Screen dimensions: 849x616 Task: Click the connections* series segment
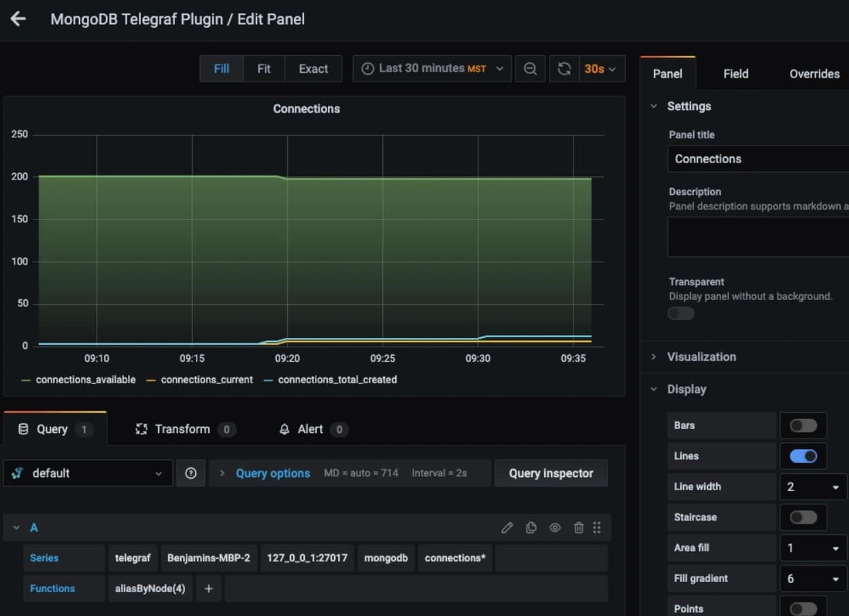[x=455, y=558]
